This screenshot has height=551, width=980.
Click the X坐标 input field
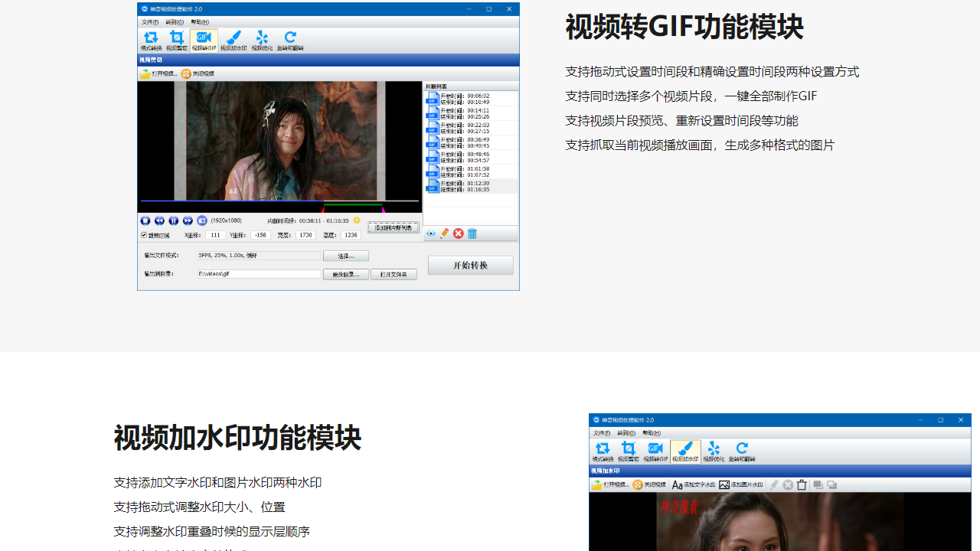click(215, 235)
